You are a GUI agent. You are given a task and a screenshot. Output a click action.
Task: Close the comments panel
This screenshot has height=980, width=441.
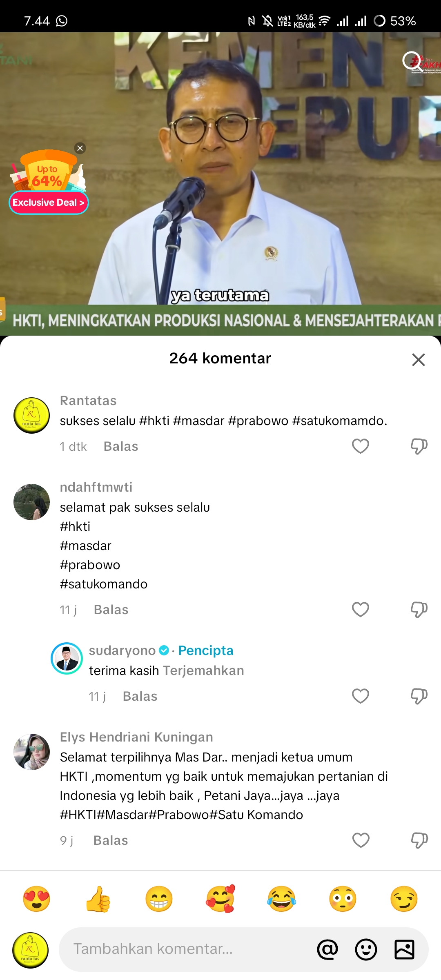click(419, 360)
